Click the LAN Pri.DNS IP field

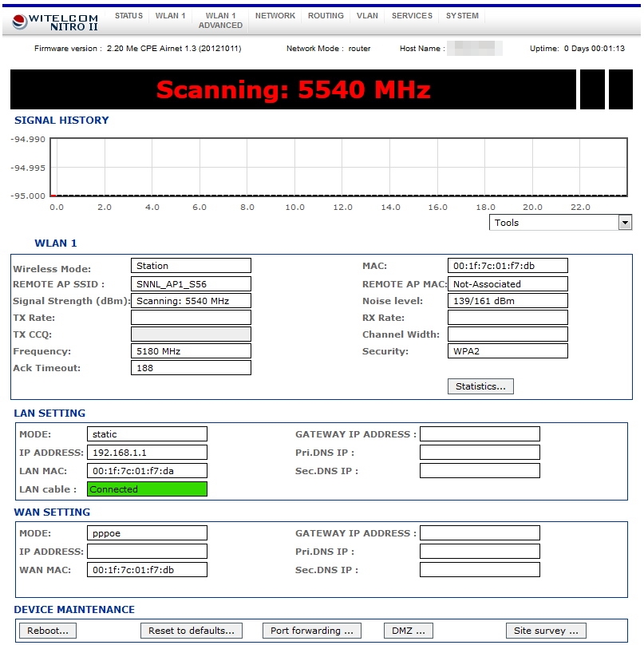coord(480,453)
